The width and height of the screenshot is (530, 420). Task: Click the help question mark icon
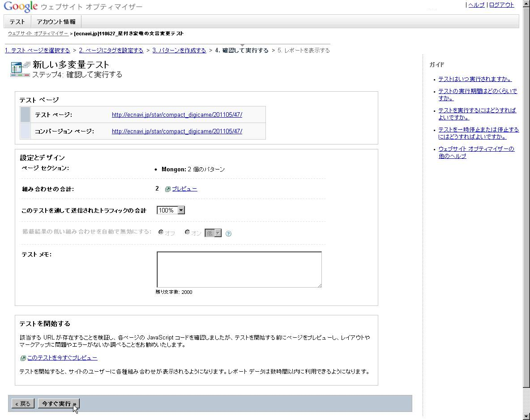pyautogui.click(x=228, y=233)
